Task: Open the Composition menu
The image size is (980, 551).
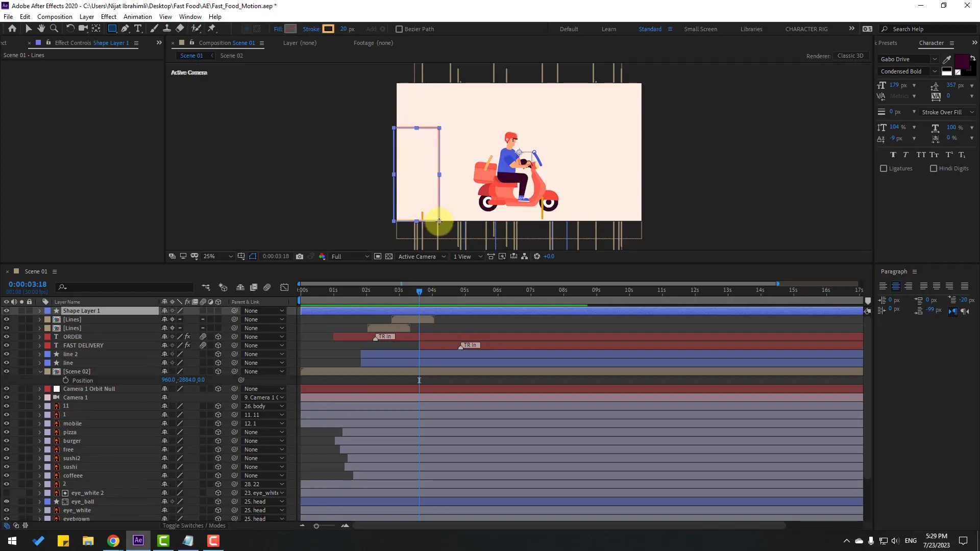Action: click(55, 16)
